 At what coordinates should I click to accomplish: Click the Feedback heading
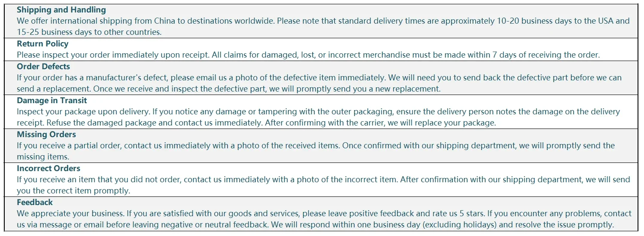click(35, 202)
